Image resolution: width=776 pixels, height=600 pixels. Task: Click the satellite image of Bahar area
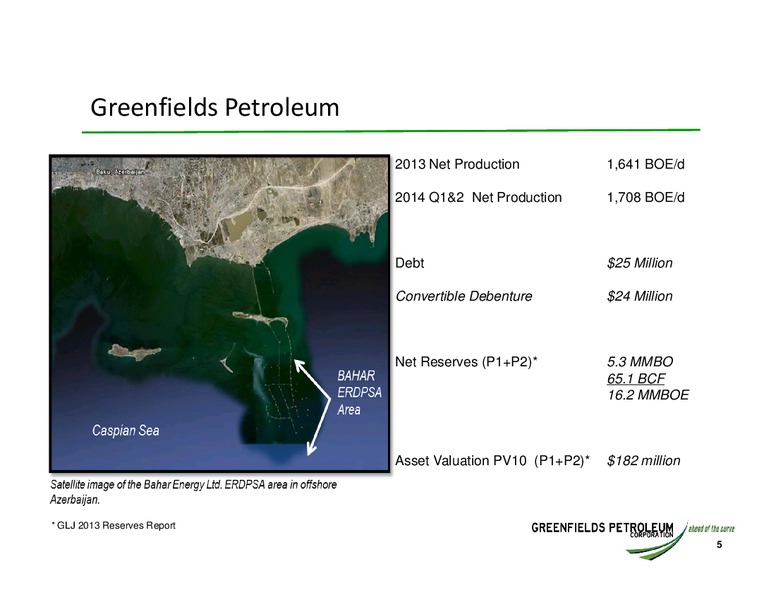[x=220, y=313]
